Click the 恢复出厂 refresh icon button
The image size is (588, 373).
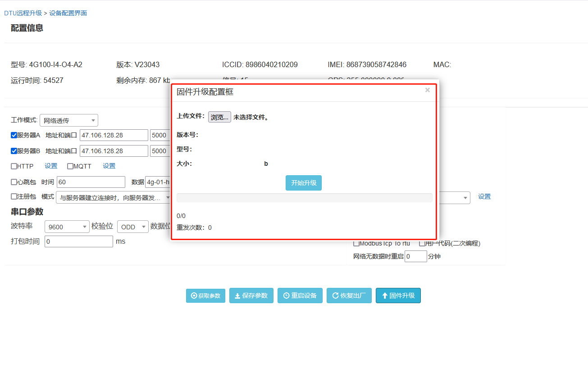pyautogui.click(x=349, y=296)
